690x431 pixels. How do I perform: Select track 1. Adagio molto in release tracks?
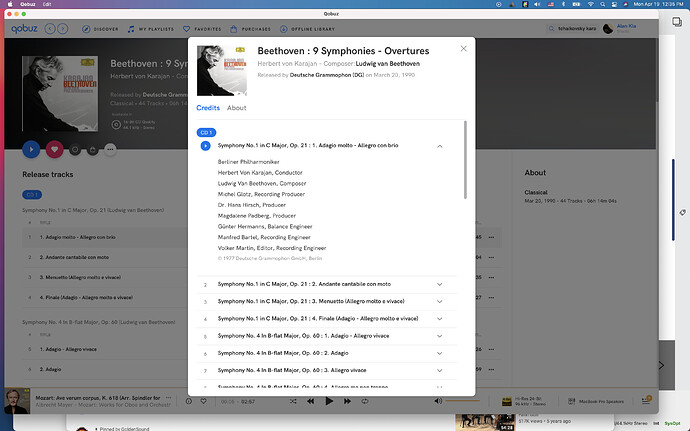point(77,237)
